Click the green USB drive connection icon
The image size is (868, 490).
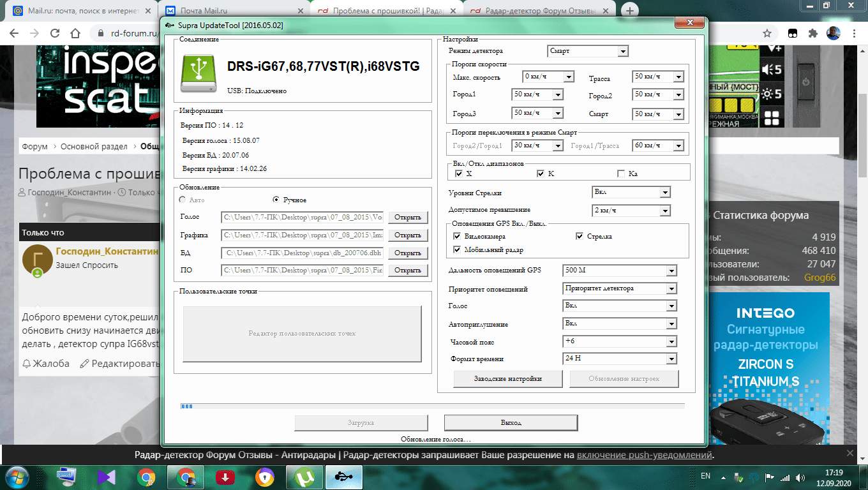pyautogui.click(x=200, y=72)
